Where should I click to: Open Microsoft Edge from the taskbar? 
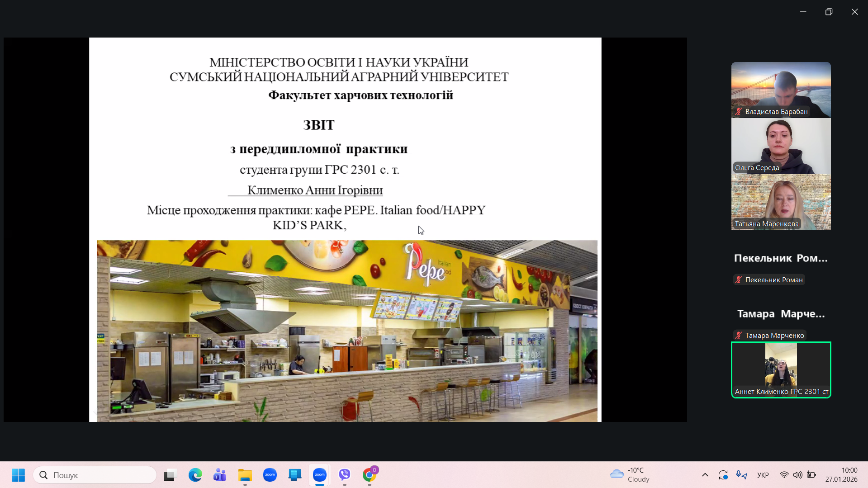click(195, 475)
